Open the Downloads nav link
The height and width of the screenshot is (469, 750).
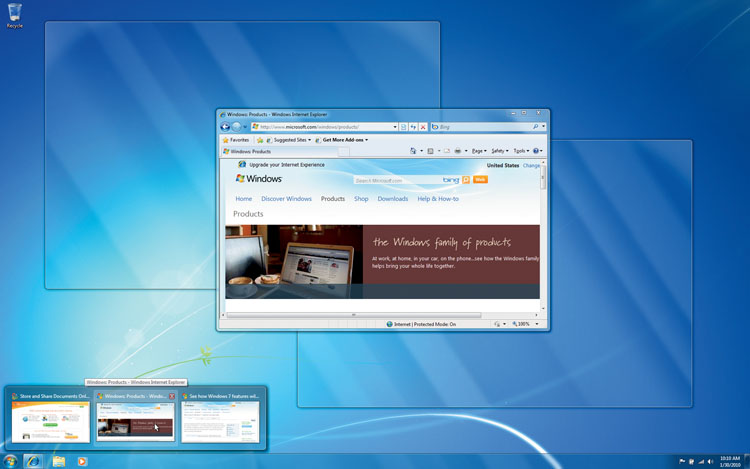[x=393, y=199]
